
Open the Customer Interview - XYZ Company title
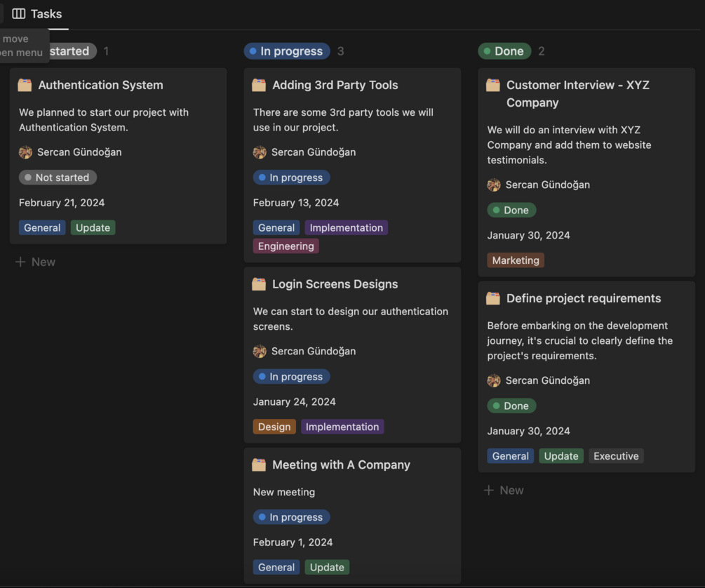click(578, 93)
